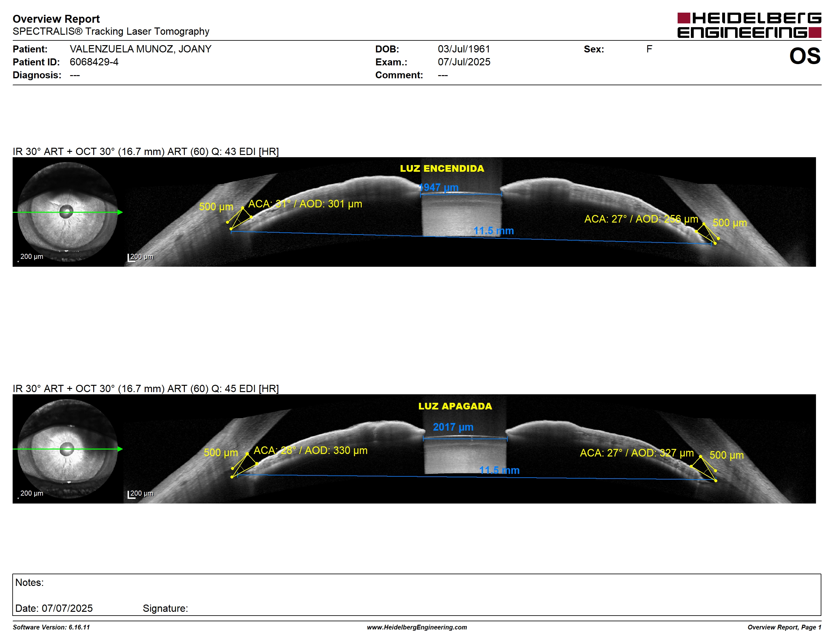Click the ACA: 28° / AOD: 330 µm annotation

point(311,450)
